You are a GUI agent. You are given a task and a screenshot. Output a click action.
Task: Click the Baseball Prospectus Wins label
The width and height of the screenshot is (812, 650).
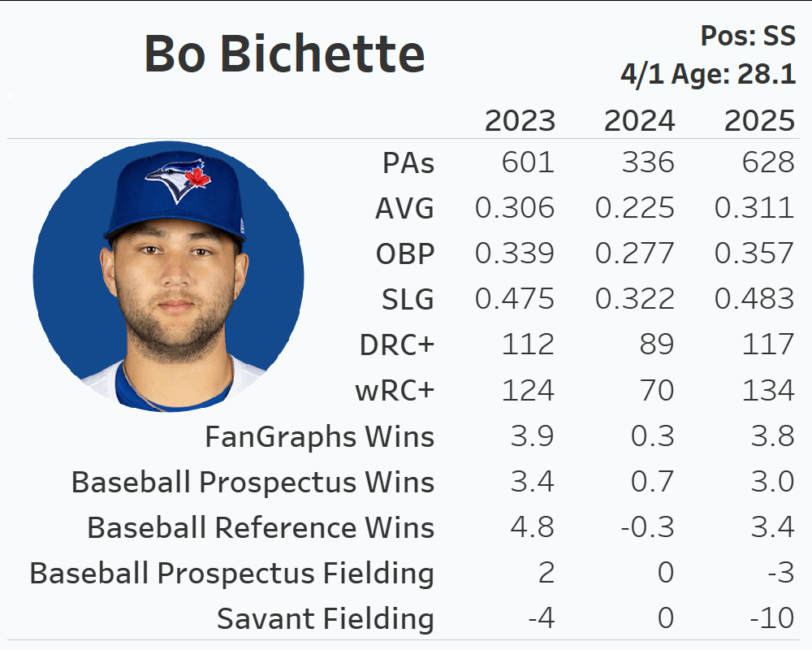(253, 483)
